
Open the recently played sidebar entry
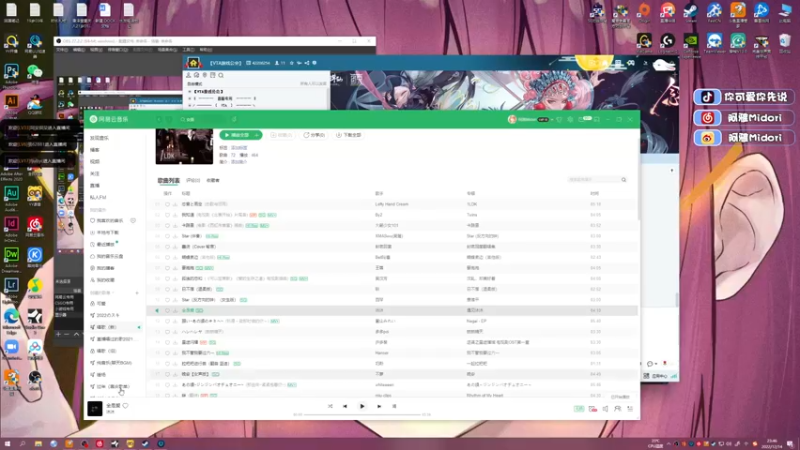pos(103,244)
